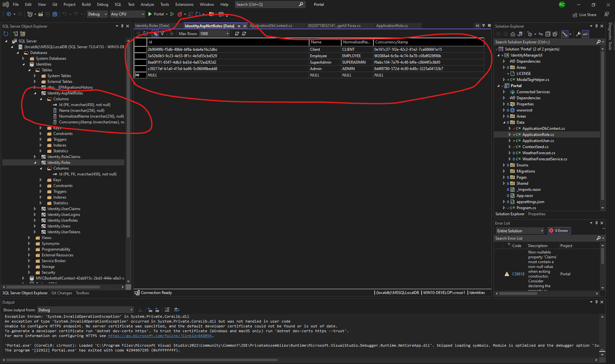615x364 pixels.
Task: Click Clear All in the Output toolbar
Action: coord(167,310)
